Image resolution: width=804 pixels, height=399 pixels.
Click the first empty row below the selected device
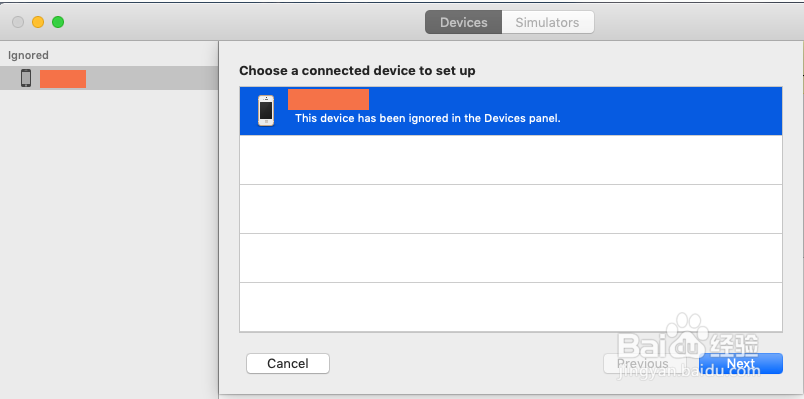click(x=511, y=159)
